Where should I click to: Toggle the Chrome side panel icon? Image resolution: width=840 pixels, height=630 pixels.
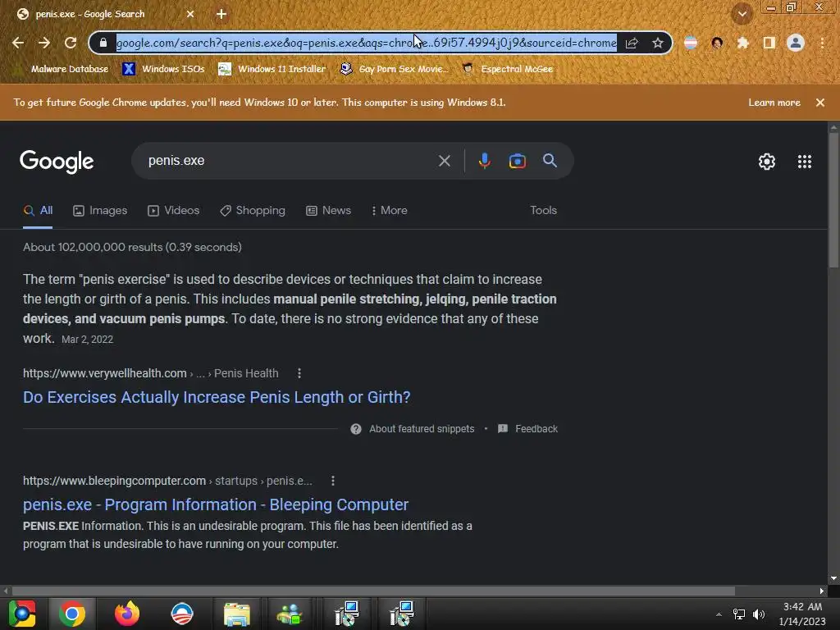(x=769, y=43)
